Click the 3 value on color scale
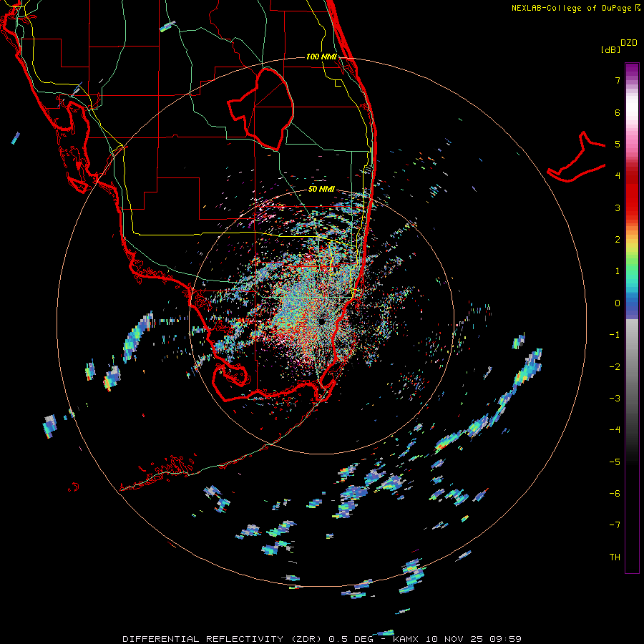This screenshot has width=644, height=644. pyautogui.click(x=618, y=208)
